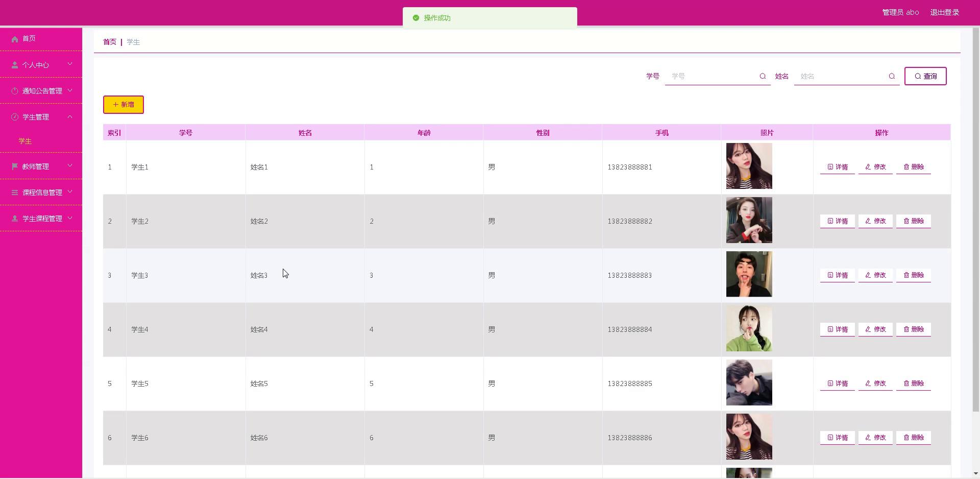Click the 查询 search button
Image resolution: width=980 pixels, height=479 pixels.
925,76
